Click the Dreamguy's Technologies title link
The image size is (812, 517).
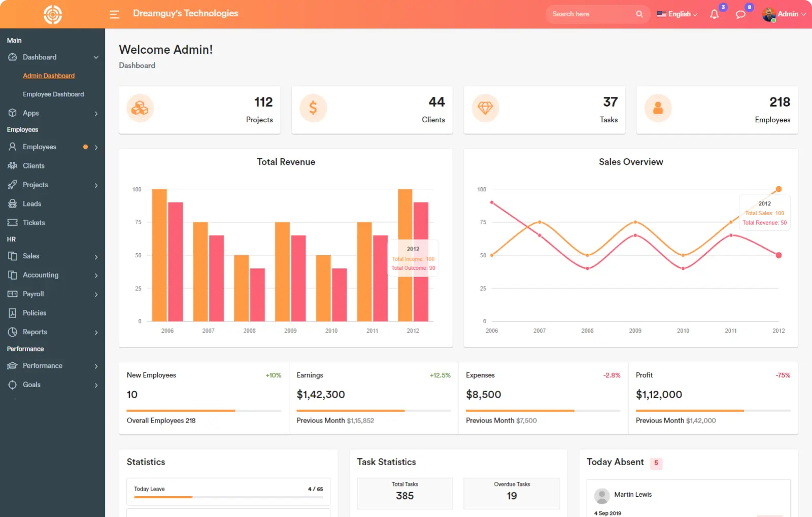coord(186,13)
